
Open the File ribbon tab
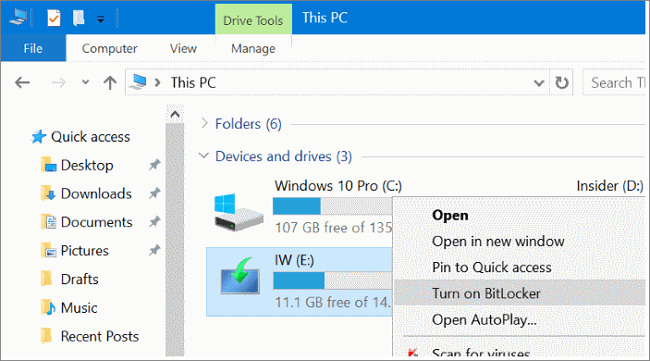[x=33, y=48]
